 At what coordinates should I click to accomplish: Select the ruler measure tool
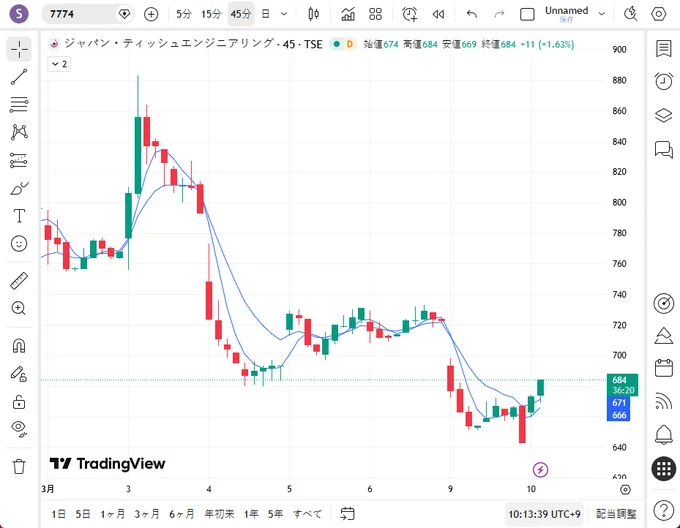click(x=19, y=280)
